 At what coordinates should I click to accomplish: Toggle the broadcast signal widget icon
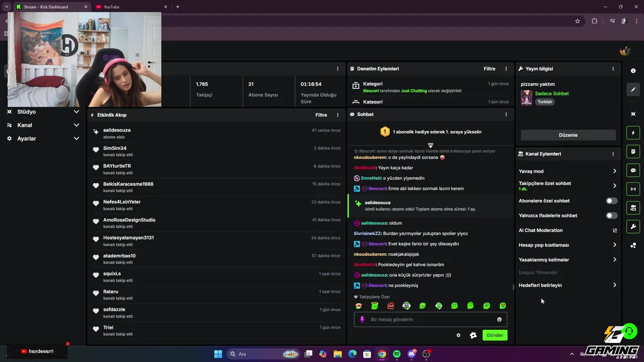pos(633,189)
